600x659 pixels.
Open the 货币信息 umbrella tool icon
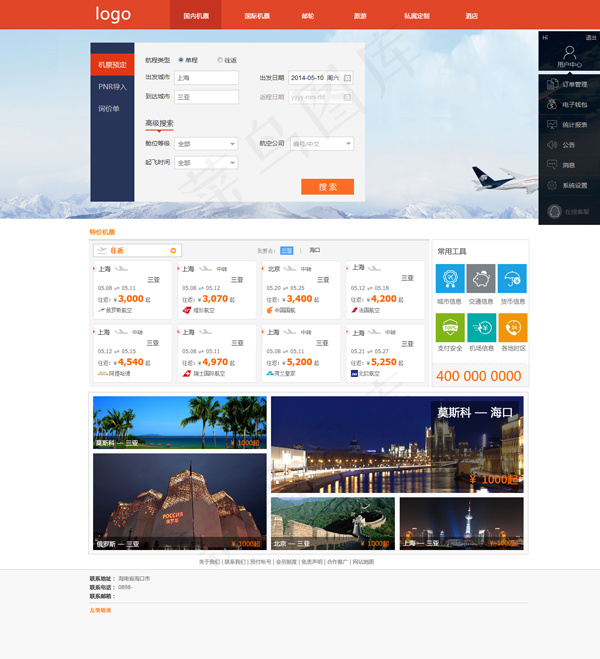coord(512,278)
